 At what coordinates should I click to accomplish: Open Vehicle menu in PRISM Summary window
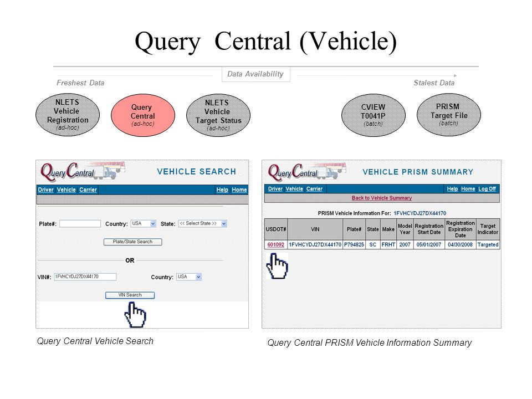[294, 188]
